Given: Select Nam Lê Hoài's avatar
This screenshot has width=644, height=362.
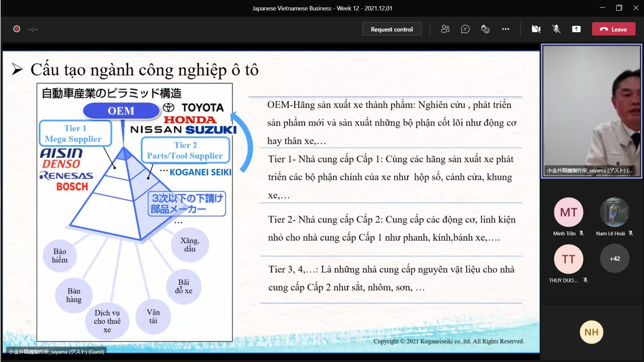Looking at the screenshot, I should tap(615, 212).
